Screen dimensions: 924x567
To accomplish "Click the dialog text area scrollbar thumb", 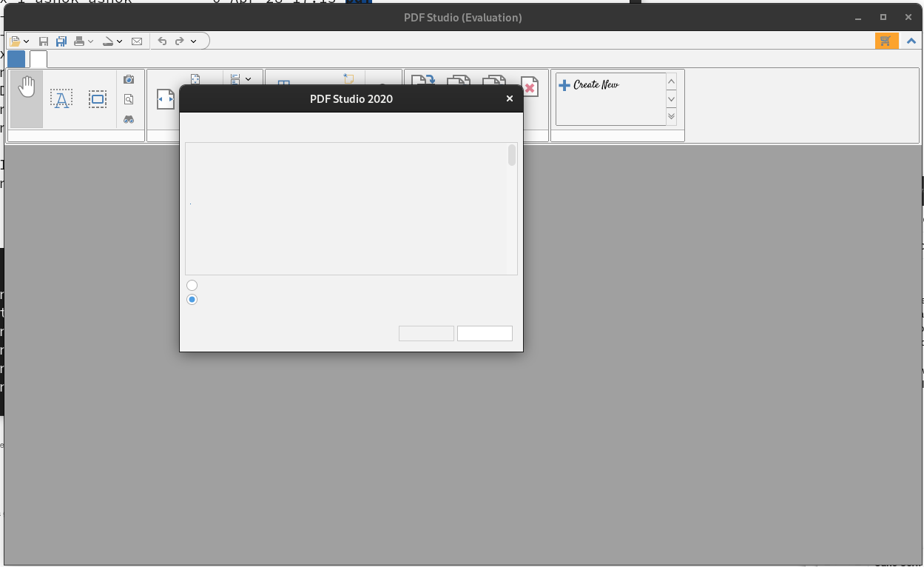I will 512,155.
